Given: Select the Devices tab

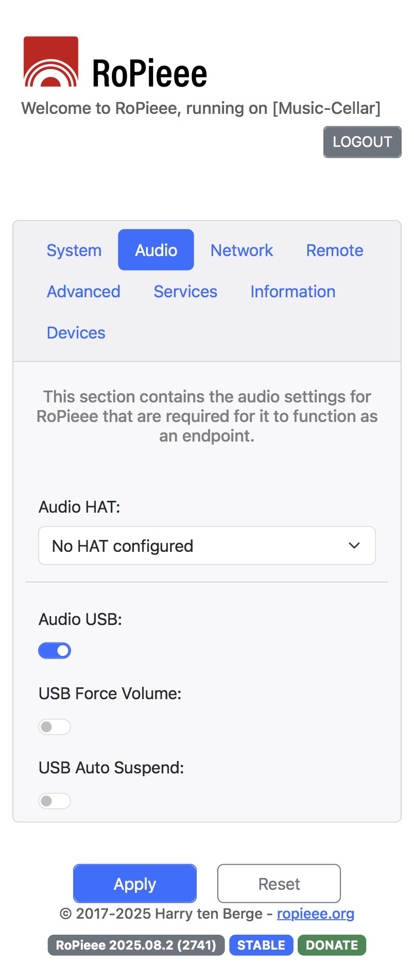Looking at the screenshot, I should [x=76, y=333].
